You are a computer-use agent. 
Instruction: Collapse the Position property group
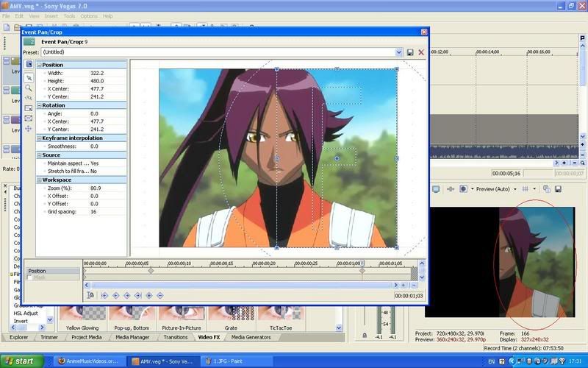39,65
